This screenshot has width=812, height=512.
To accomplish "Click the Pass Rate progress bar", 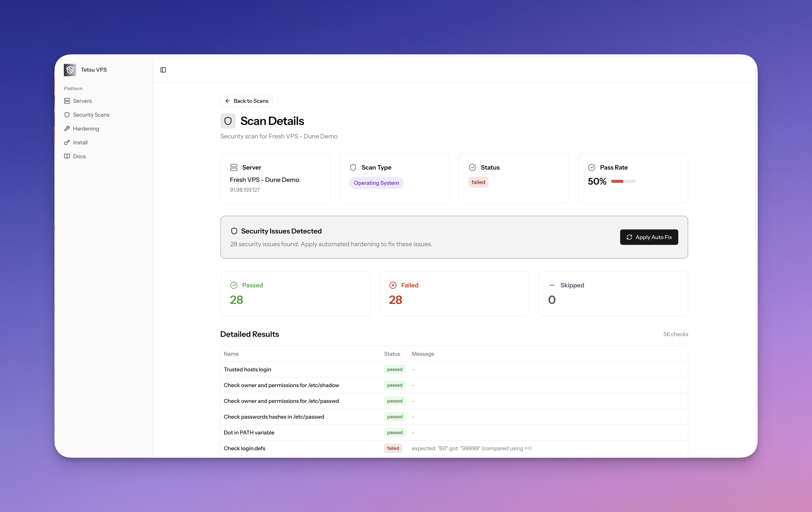I will 623,182.
